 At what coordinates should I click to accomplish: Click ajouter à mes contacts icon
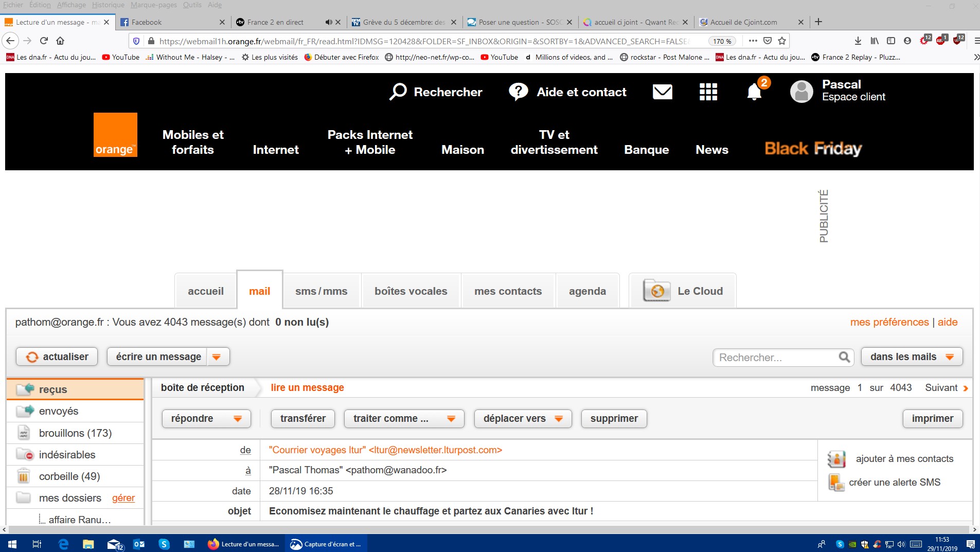pos(836,459)
